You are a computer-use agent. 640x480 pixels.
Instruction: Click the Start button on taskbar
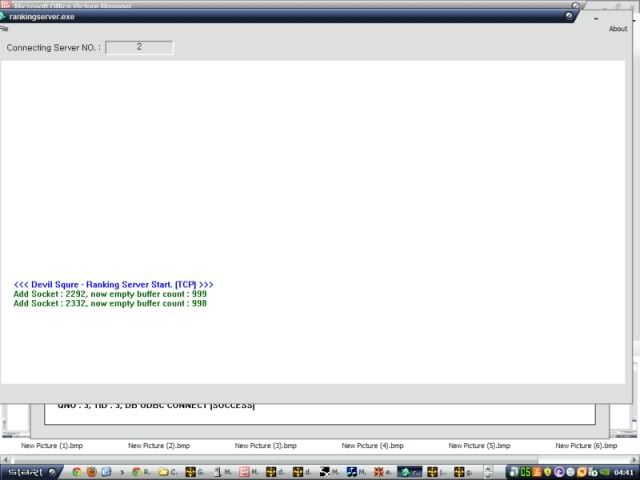pos(30,471)
